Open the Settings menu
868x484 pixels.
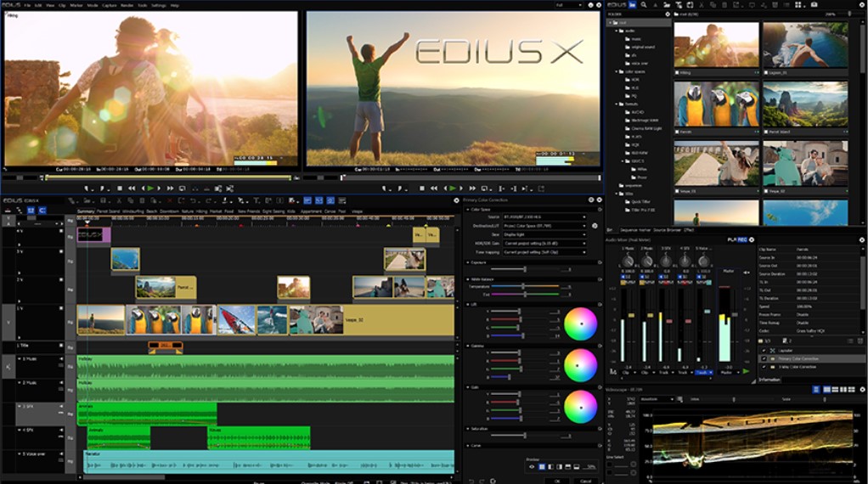pos(158,5)
